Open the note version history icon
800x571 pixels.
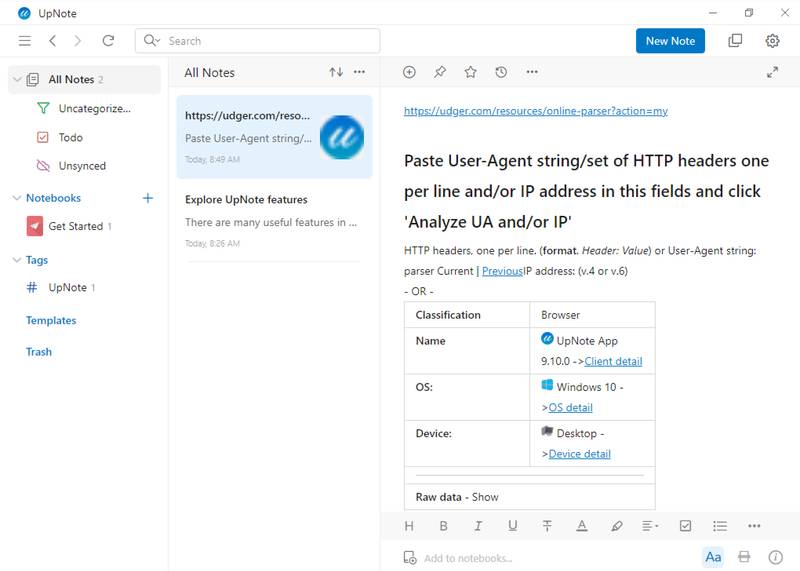pos(501,72)
